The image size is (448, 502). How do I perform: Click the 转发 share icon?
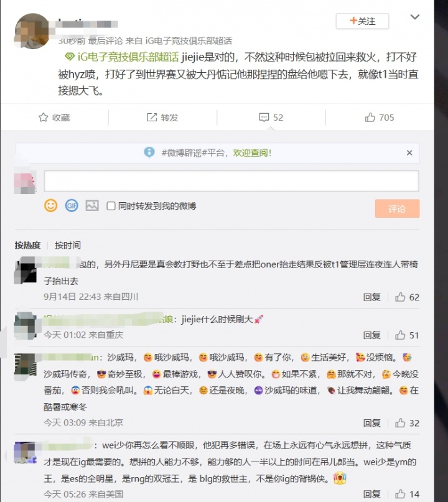152,118
